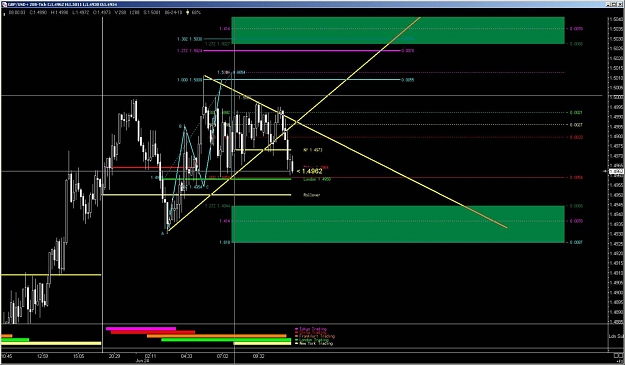Viewport: 625px width, 365px height.
Task: Select the 1.414 label in the upper green zone
Action: coord(224,29)
